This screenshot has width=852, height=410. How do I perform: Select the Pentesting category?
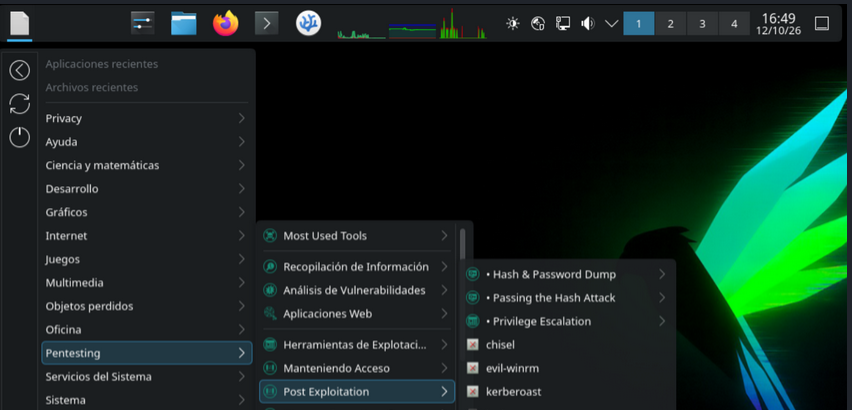pos(147,353)
